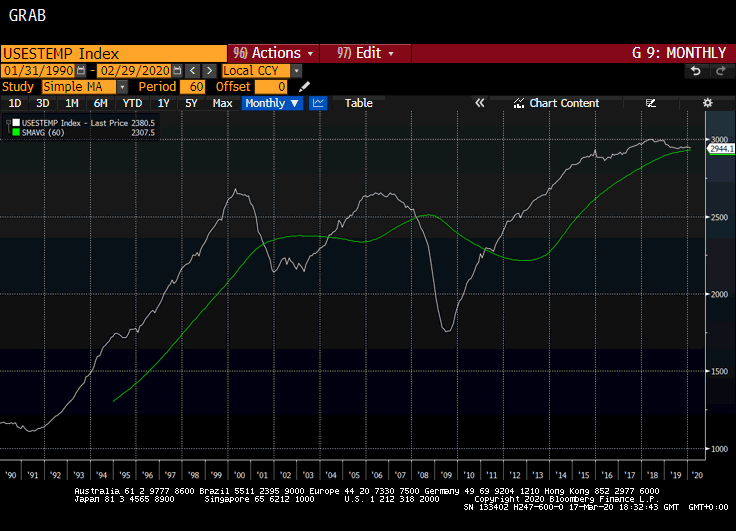Image resolution: width=736 pixels, height=531 pixels.
Task: Select the 1M range tab
Action: pyautogui.click(x=71, y=103)
